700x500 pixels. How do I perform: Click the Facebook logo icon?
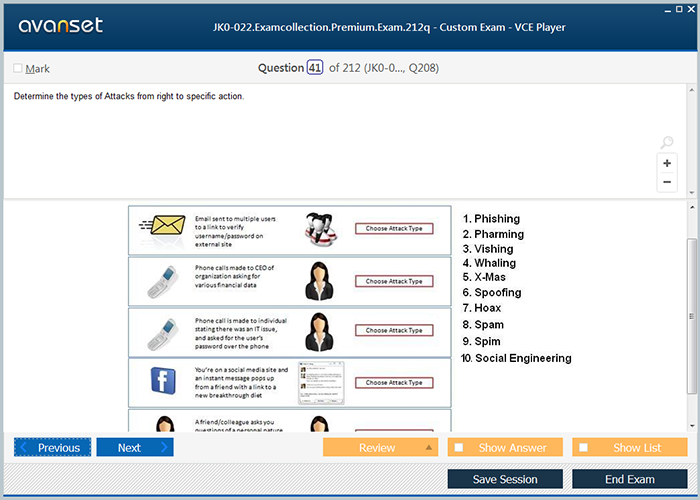[163, 380]
